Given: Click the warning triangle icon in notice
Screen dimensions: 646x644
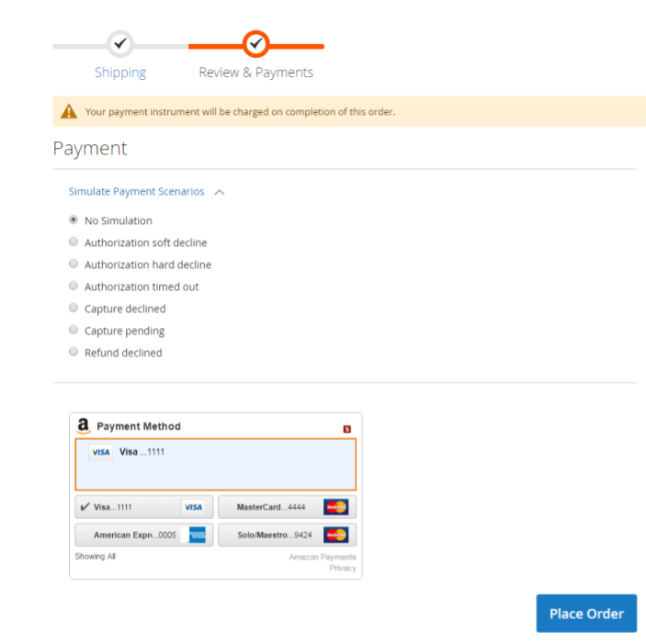Looking at the screenshot, I should [x=69, y=111].
